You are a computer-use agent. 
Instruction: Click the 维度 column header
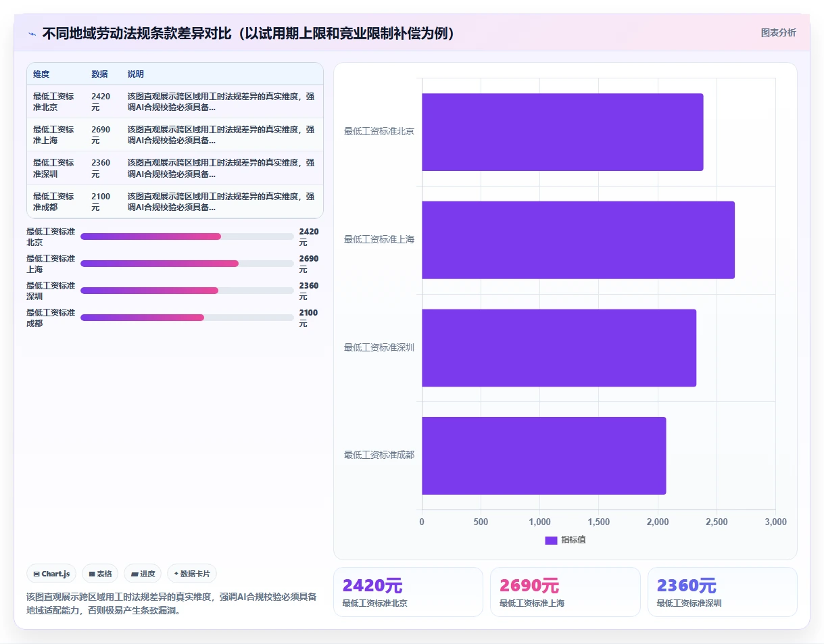(x=41, y=74)
